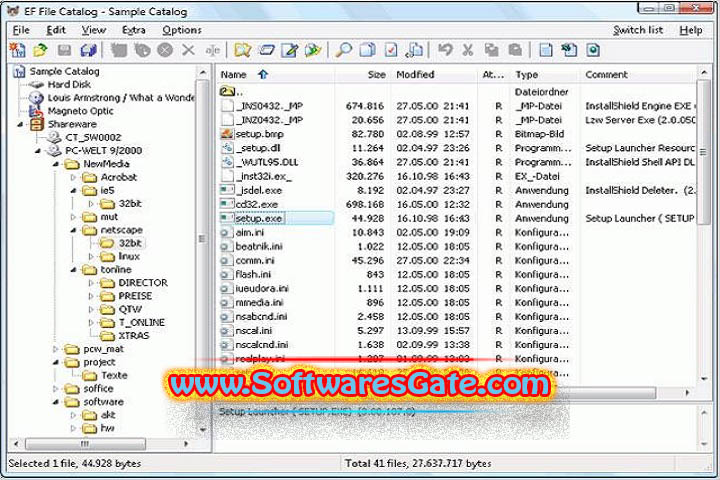The height and width of the screenshot is (480, 720).
Task: Click the pages with arrow icon
Action: 414,50
